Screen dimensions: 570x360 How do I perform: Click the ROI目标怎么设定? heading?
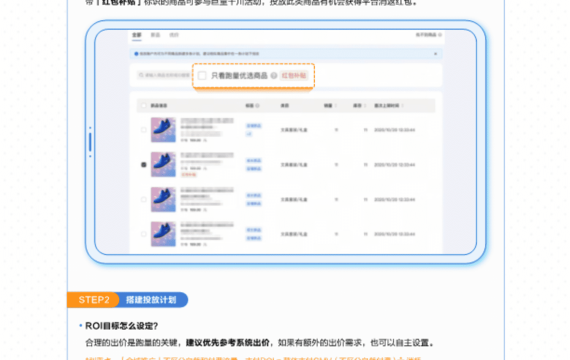click(x=121, y=326)
